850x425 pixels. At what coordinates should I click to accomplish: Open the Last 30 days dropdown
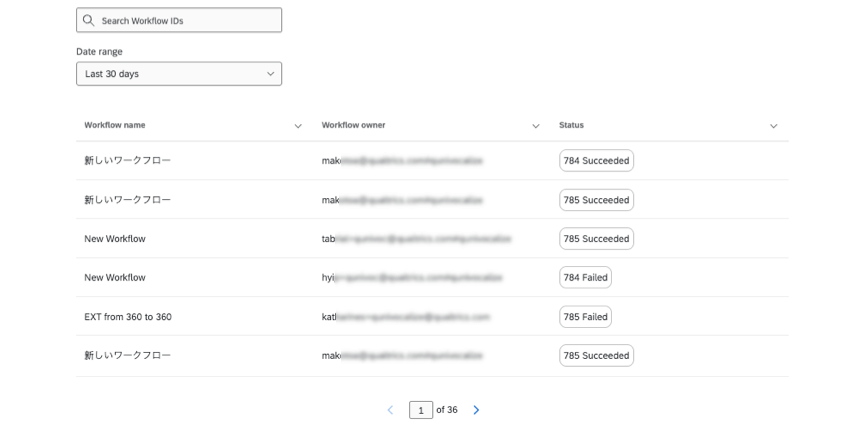tap(179, 74)
